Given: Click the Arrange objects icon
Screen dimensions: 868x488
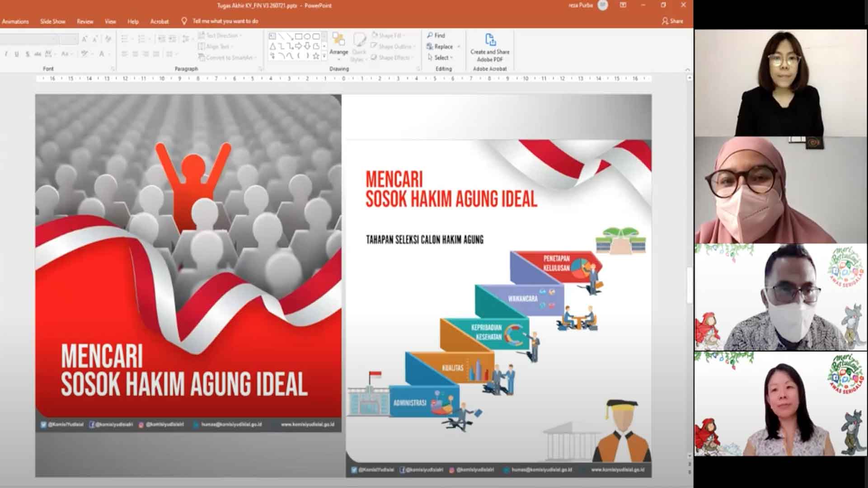Looking at the screenshot, I should [338, 41].
